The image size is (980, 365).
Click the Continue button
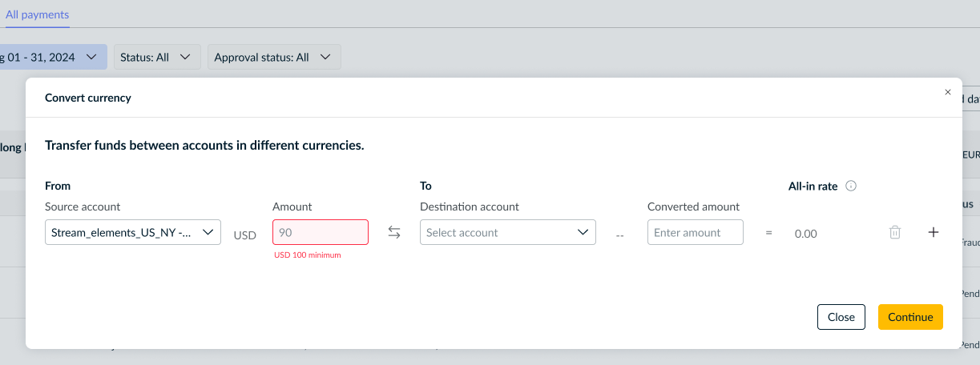click(x=910, y=317)
